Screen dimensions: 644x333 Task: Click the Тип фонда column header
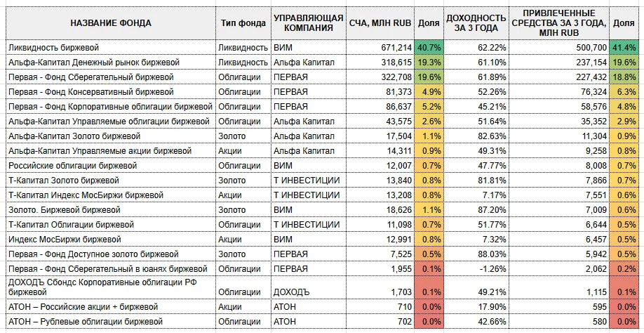click(243, 23)
